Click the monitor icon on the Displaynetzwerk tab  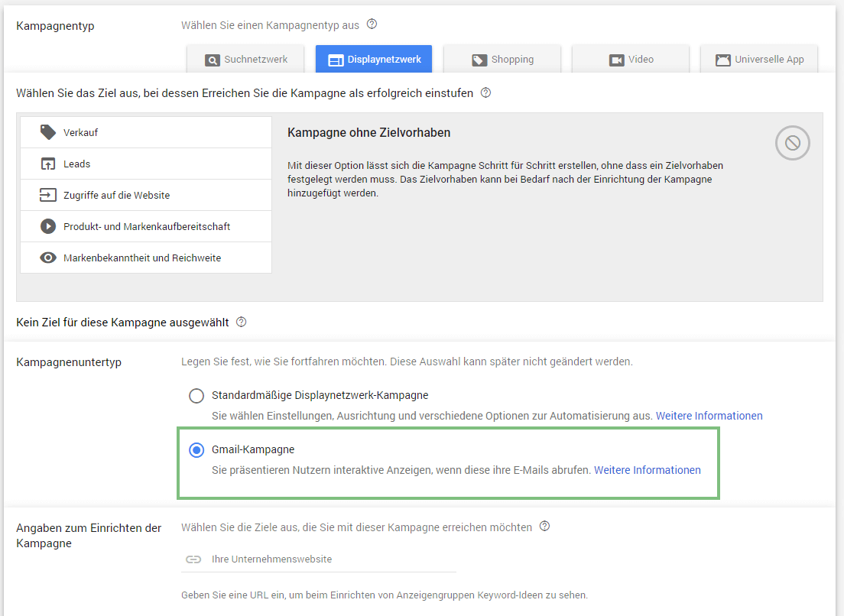click(338, 59)
